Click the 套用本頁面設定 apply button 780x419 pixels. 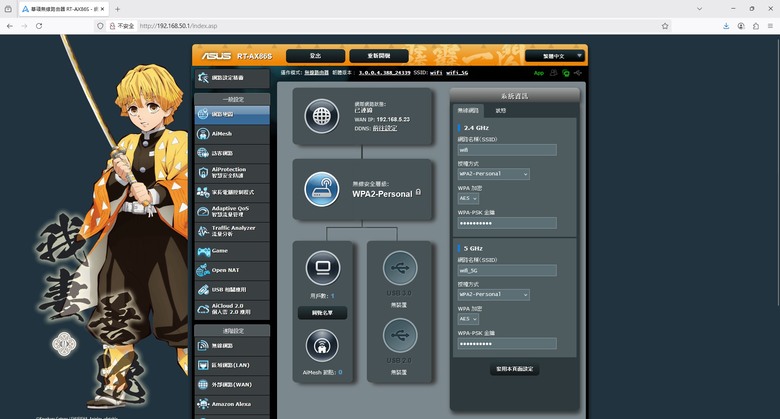[x=514, y=369]
